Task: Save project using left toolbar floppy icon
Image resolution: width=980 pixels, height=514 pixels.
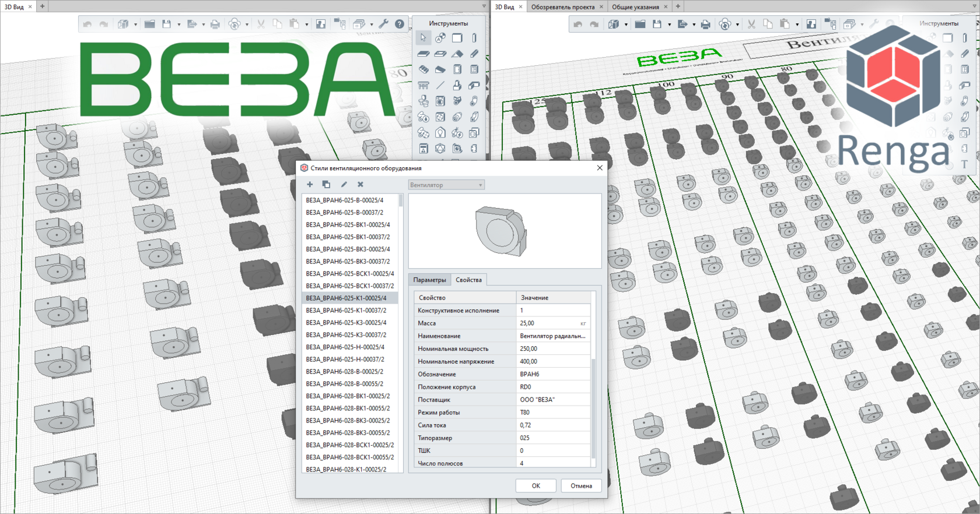Action: tap(167, 24)
